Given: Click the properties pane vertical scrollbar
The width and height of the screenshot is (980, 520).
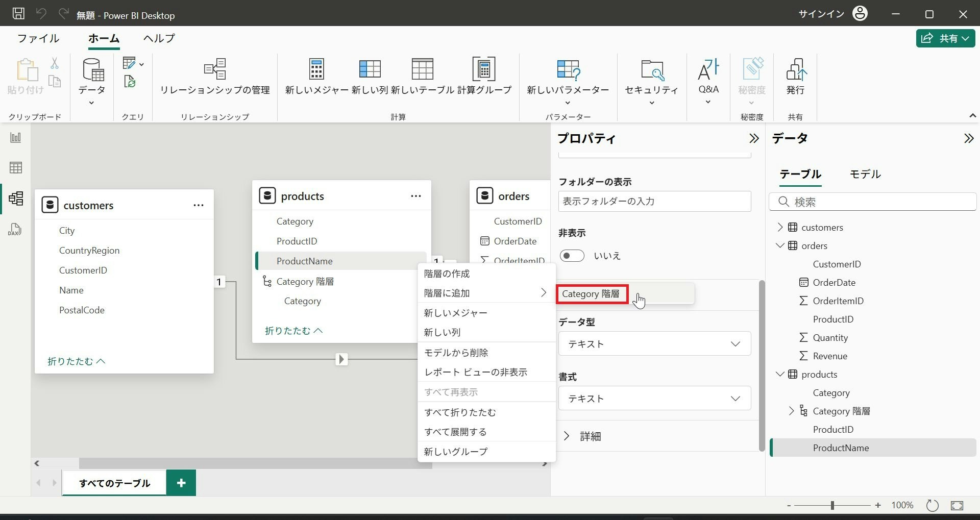Looking at the screenshot, I should (762, 365).
